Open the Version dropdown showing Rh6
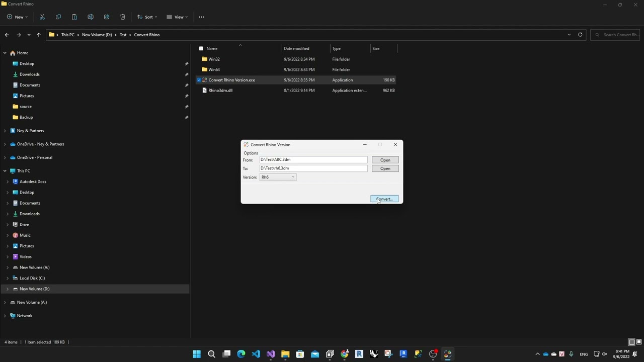 click(x=278, y=177)
